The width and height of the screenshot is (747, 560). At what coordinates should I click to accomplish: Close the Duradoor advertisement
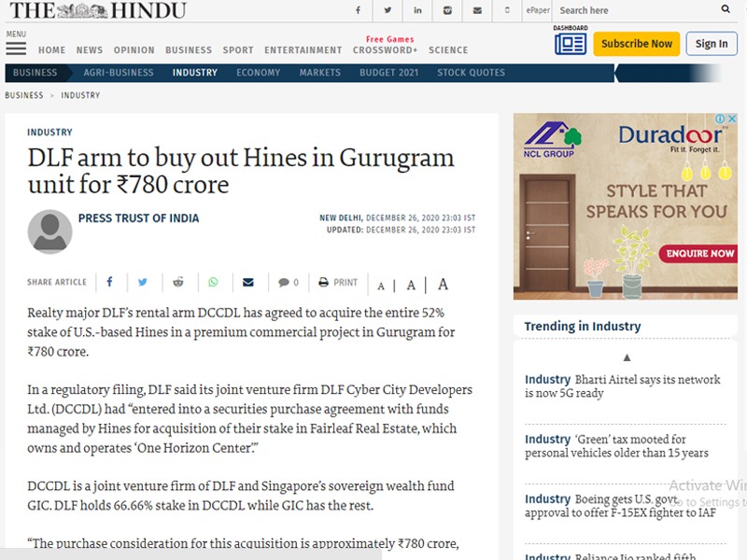(732, 119)
